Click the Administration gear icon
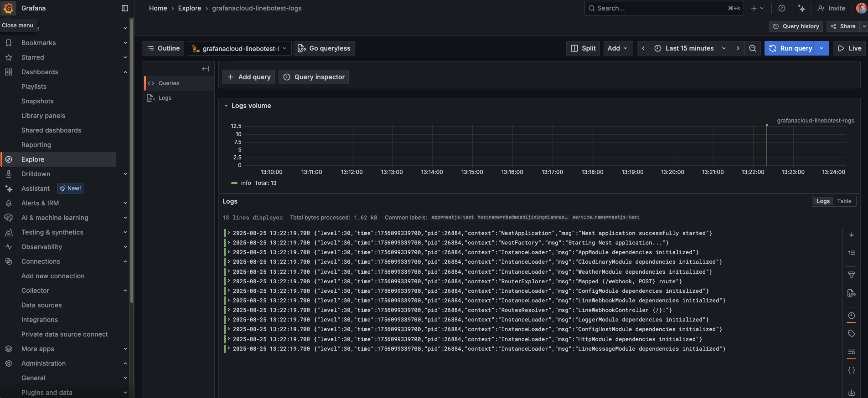 (x=9, y=363)
